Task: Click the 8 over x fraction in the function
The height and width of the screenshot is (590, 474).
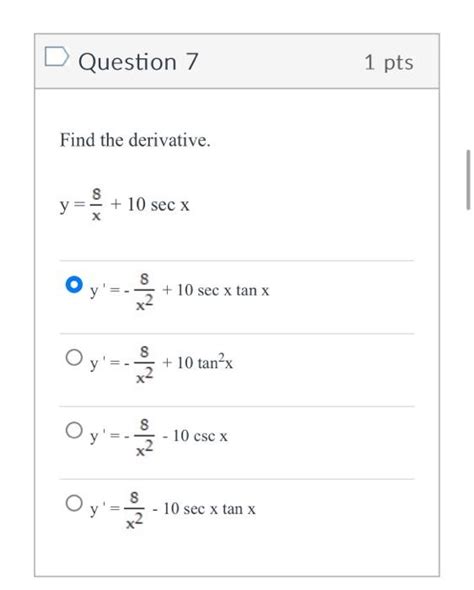Action: point(97,204)
